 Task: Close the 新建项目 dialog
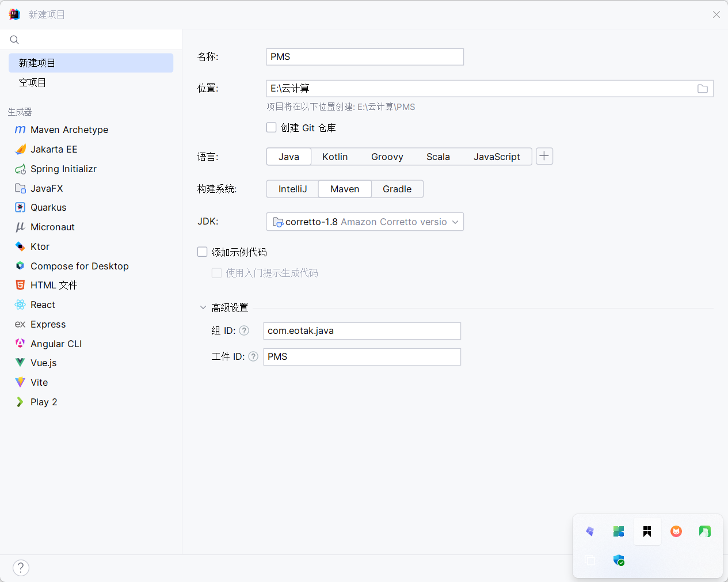tap(716, 14)
